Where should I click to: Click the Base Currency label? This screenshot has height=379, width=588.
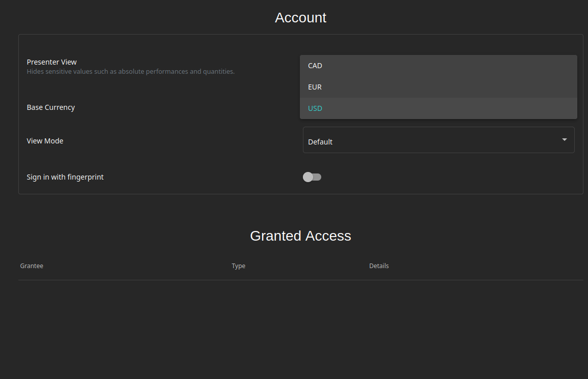pyautogui.click(x=50, y=107)
